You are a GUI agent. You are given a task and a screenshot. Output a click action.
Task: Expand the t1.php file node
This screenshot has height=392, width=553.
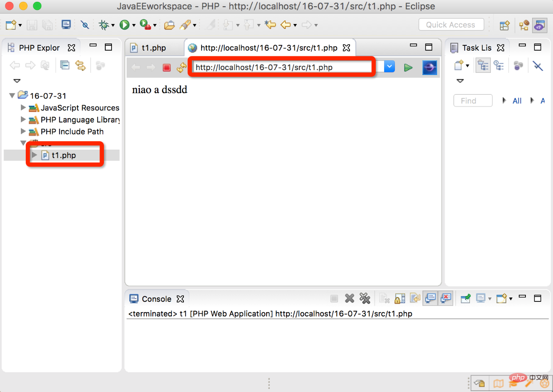(35, 155)
